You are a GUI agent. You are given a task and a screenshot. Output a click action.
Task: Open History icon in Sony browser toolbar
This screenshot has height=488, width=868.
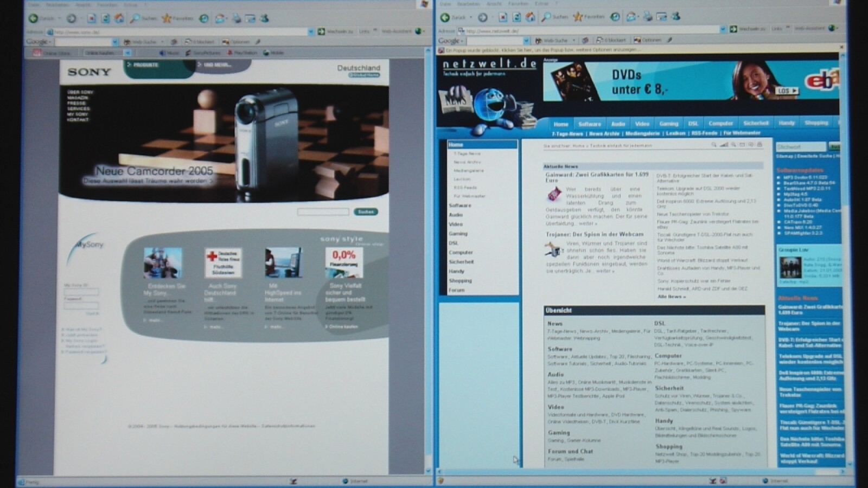tap(204, 18)
